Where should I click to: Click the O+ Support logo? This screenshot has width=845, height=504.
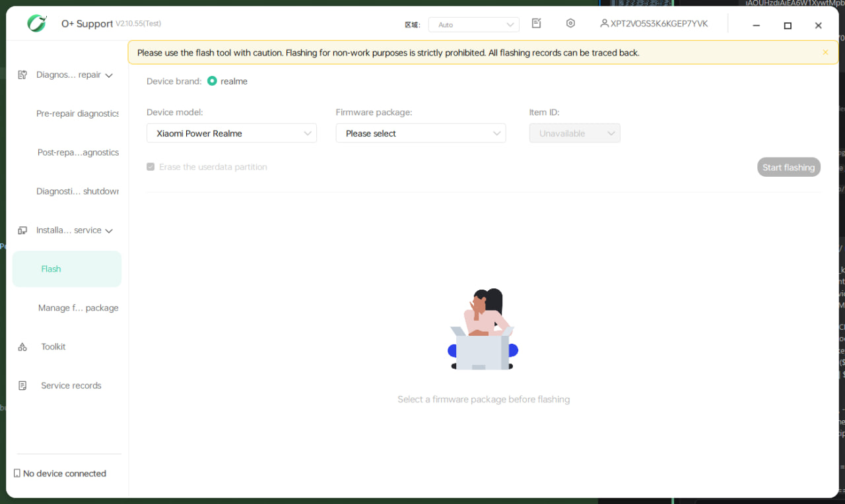37,22
